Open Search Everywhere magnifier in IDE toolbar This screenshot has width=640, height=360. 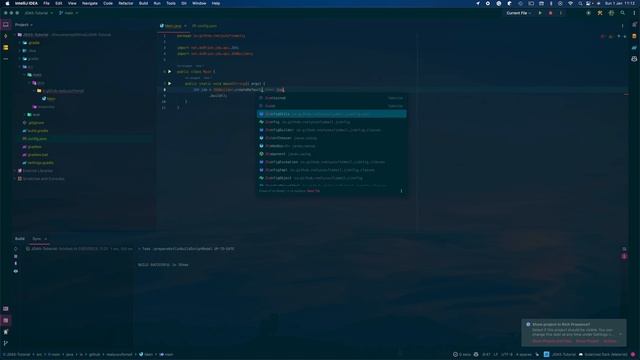coord(622,13)
